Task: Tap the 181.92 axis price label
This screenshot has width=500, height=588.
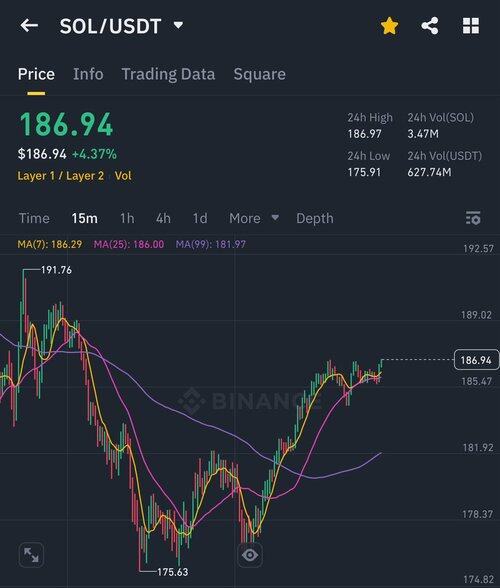Action: point(478,447)
